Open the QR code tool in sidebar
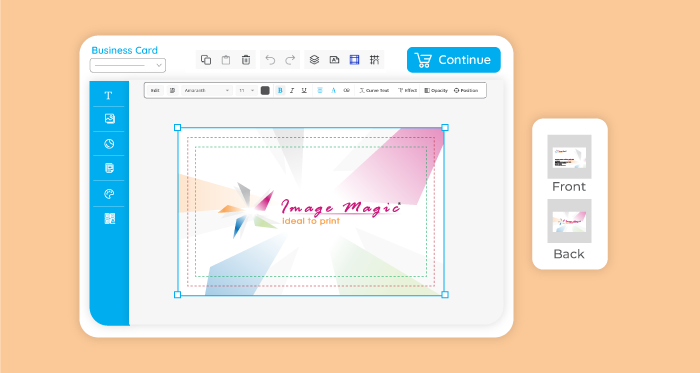This screenshot has height=373, width=700. coord(109,219)
